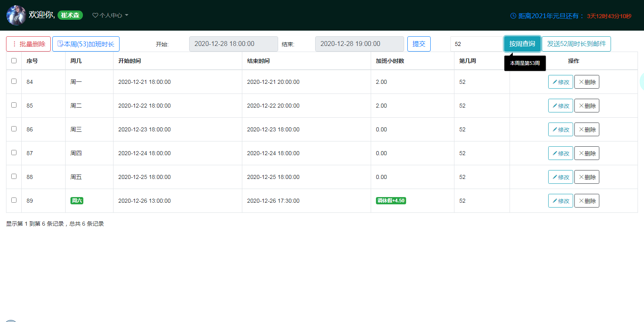Screen dimensions: 644x322
Task: Open 本周(53)加班时长 button
Action: pos(86,44)
